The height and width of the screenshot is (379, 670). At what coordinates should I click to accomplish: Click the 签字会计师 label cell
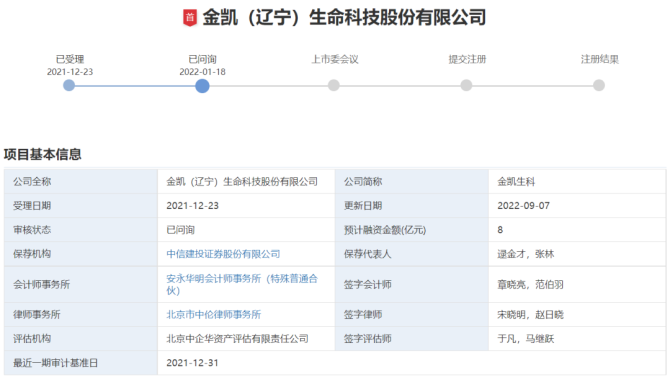412,285
